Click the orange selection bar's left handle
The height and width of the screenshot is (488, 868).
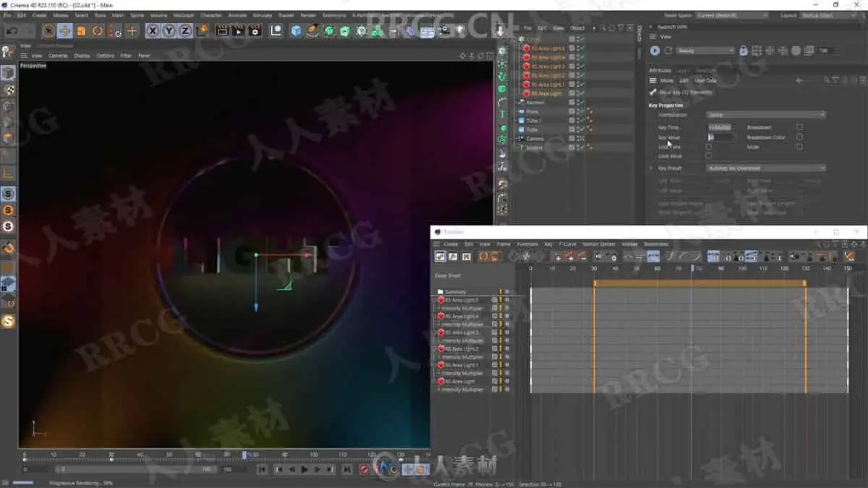click(595, 283)
